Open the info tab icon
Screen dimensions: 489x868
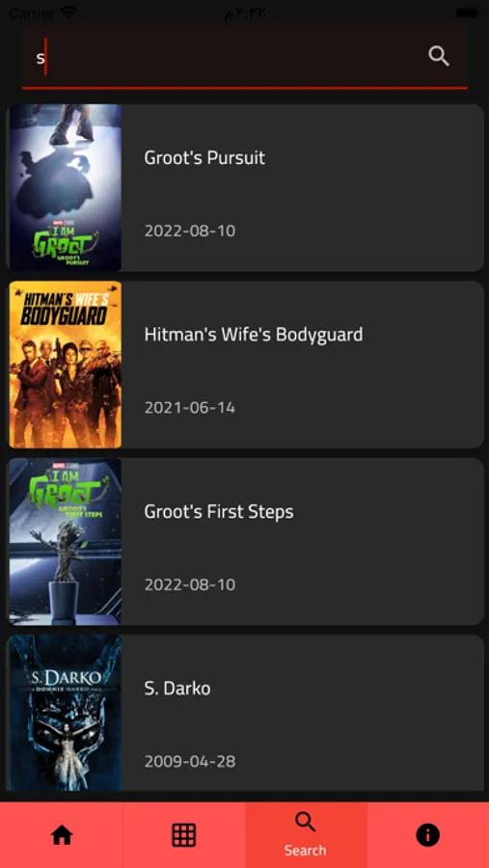click(x=427, y=835)
